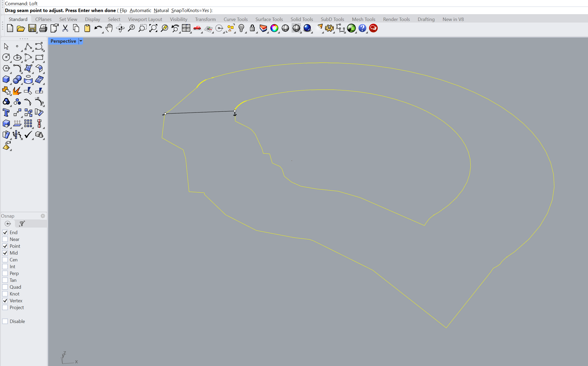Choose the Automatic seam option

[140, 10]
